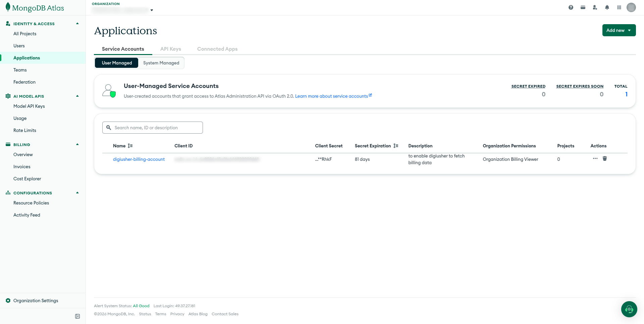Focus the search name, ID or description field
Image resolution: width=644 pixels, height=324 pixels.
[x=153, y=128]
